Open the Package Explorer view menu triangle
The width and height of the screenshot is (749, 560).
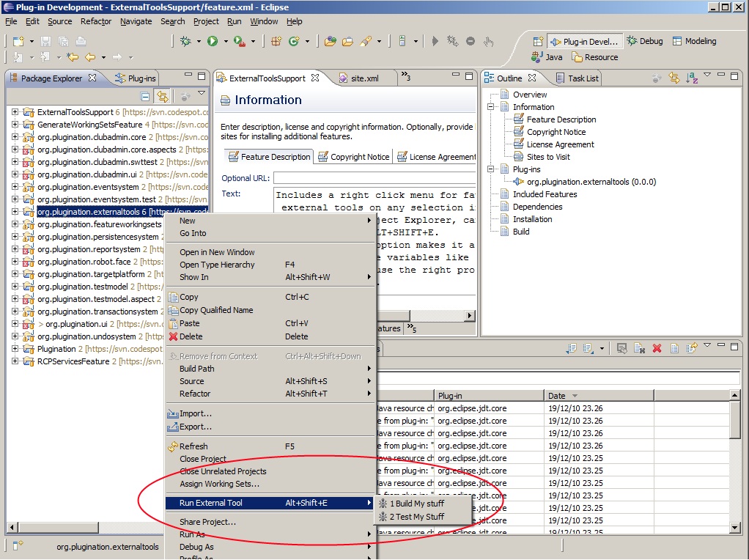click(202, 93)
